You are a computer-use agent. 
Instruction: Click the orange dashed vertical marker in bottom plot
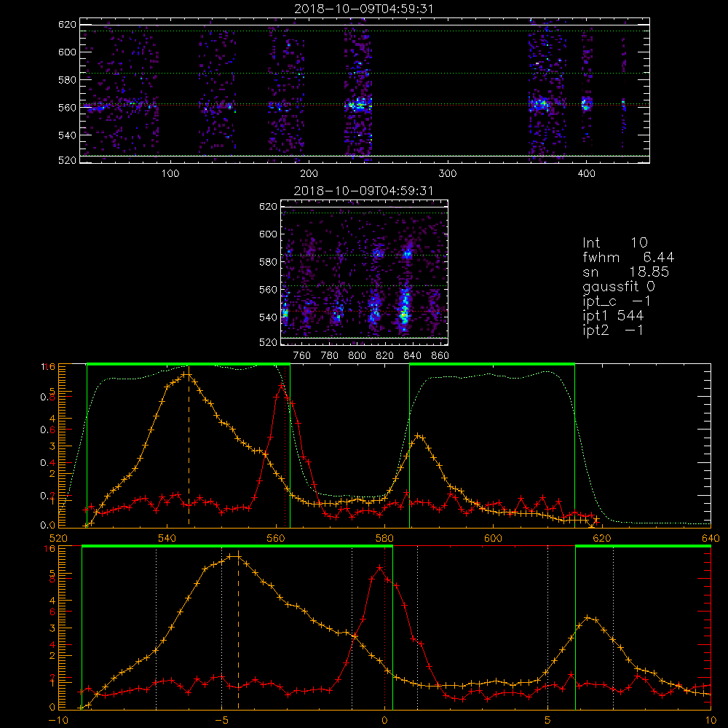click(238, 633)
